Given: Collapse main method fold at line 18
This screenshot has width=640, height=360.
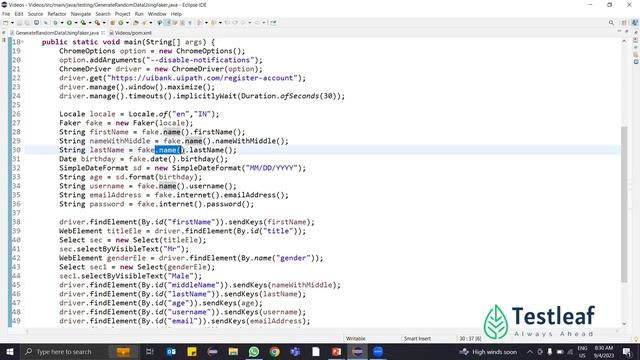Looking at the screenshot, I should [x=23, y=42].
